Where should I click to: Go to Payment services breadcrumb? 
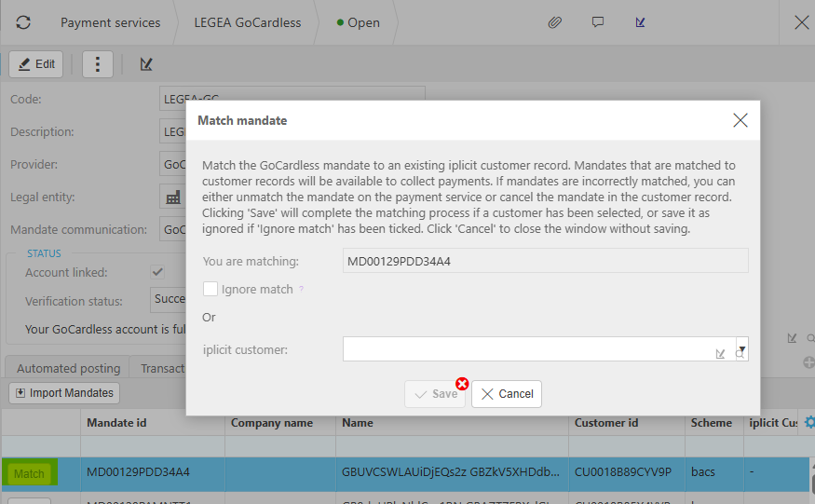110,22
